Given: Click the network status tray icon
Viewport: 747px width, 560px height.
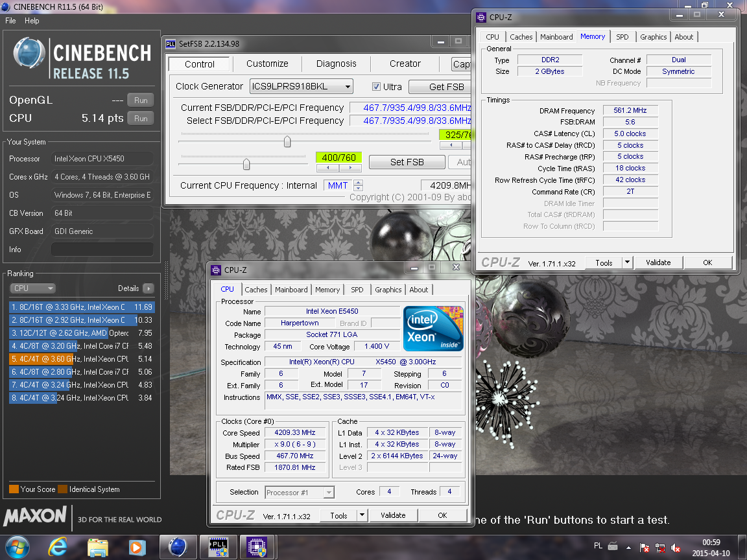Looking at the screenshot, I should click(x=660, y=548).
